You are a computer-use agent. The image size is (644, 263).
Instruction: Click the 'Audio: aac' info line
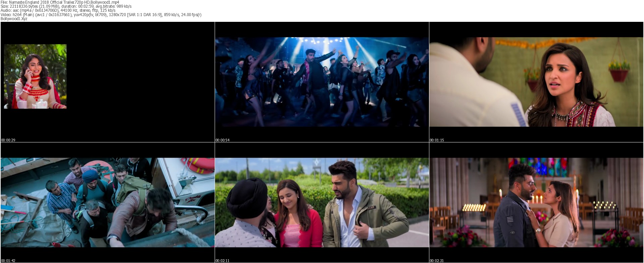pos(58,10)
